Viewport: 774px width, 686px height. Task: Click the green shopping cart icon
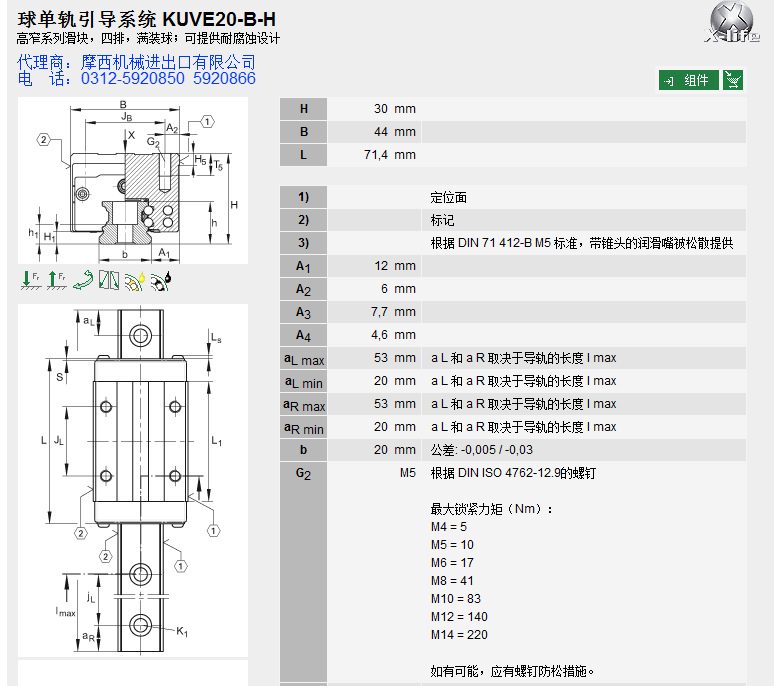(x=733, y=80)
